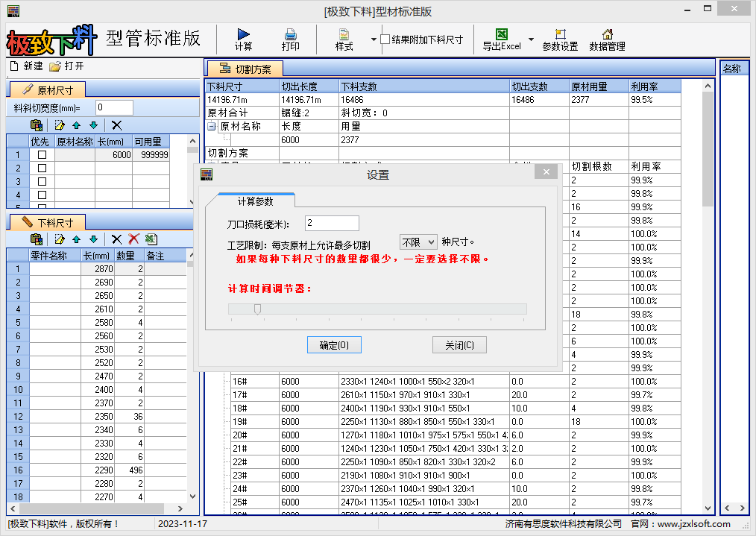756x536 pixels.
Task: Click 999999 available quantity cell
Action: point(151,155)
